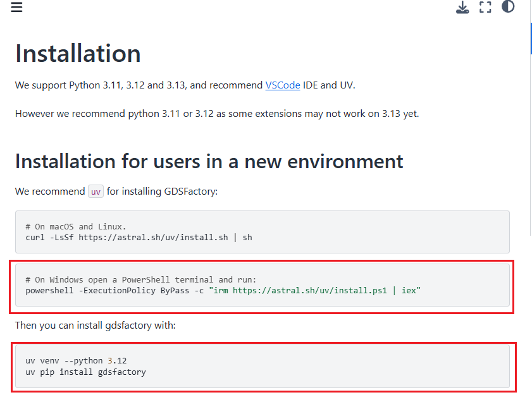Click "Then you can install gdsfactory with:" text
The width and height of the screenshot is (532, 414).
95,326
